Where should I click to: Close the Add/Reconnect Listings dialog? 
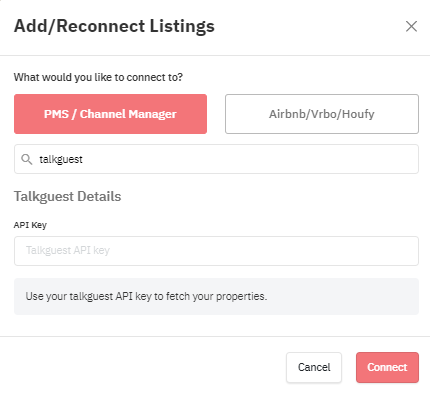pyautogui.click(x=411, y=26)
